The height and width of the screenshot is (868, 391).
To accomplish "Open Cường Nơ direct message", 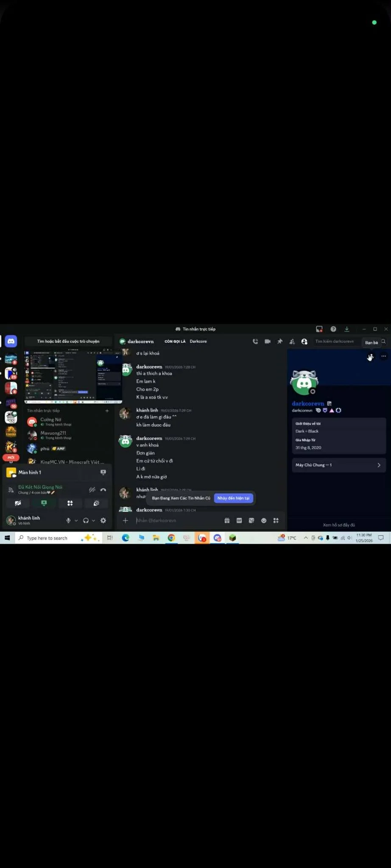I will click(68, 422).
